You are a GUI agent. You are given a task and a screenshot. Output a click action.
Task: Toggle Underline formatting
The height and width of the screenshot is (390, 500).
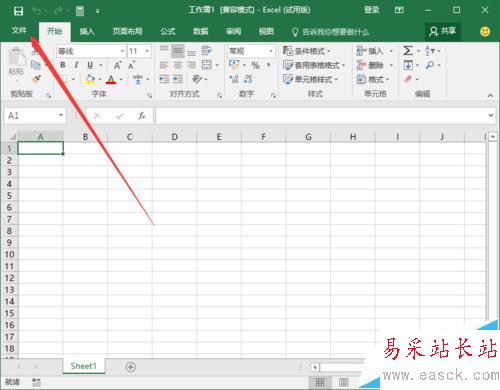(90, 65)
